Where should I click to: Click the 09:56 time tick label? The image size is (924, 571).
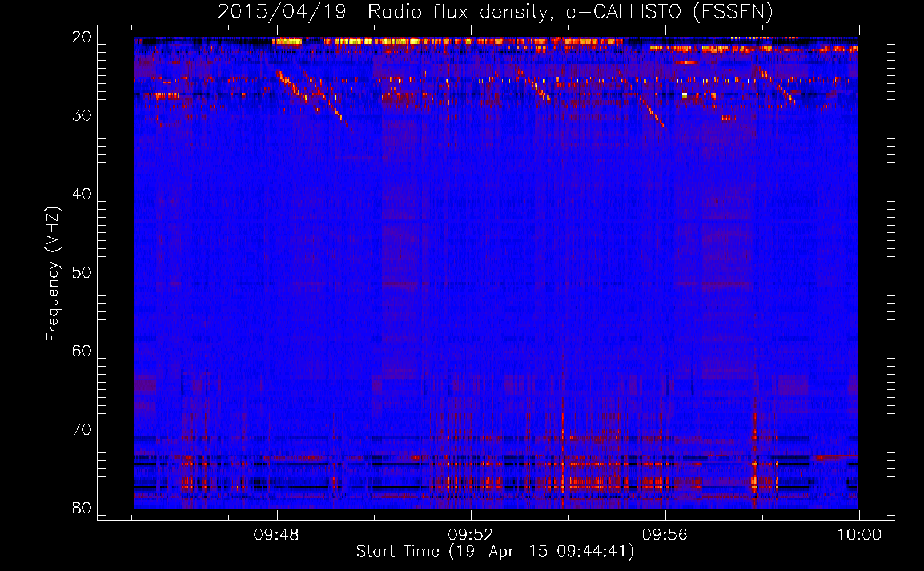click(665, 535)
